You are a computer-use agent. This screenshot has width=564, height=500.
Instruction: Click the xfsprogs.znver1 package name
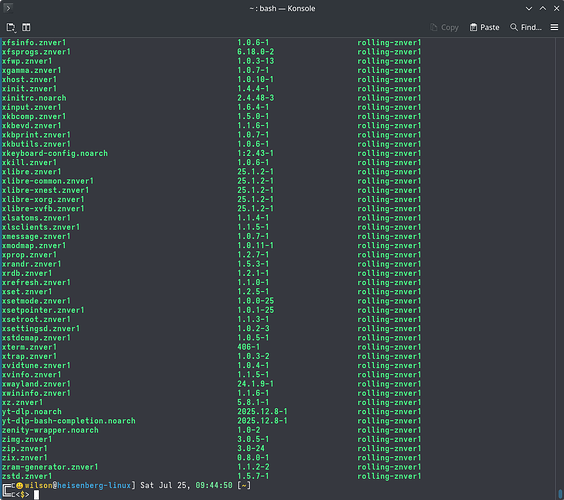click(x=36, y=52)
